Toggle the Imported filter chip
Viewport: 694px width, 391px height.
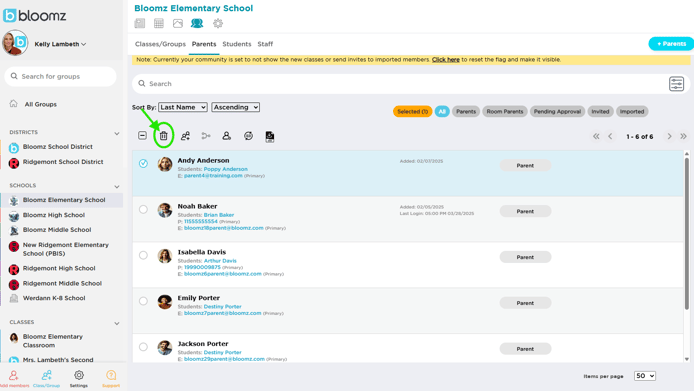pos(632,112)
